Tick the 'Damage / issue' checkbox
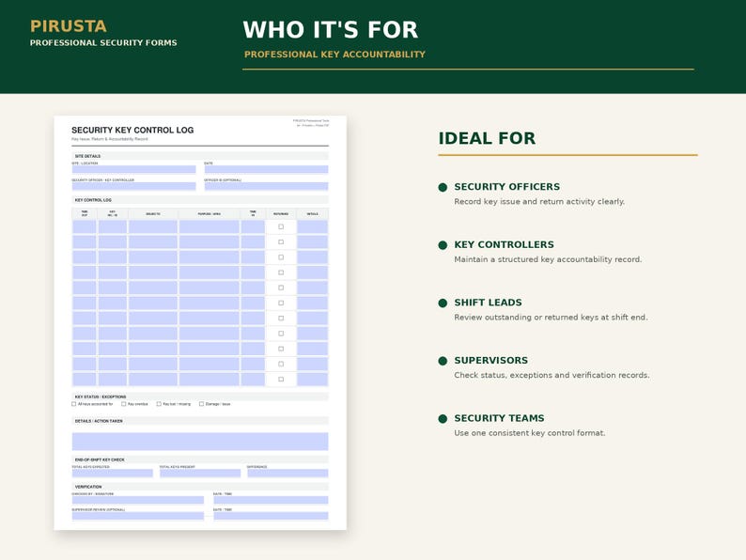746x560 pixels. point(201,404)
